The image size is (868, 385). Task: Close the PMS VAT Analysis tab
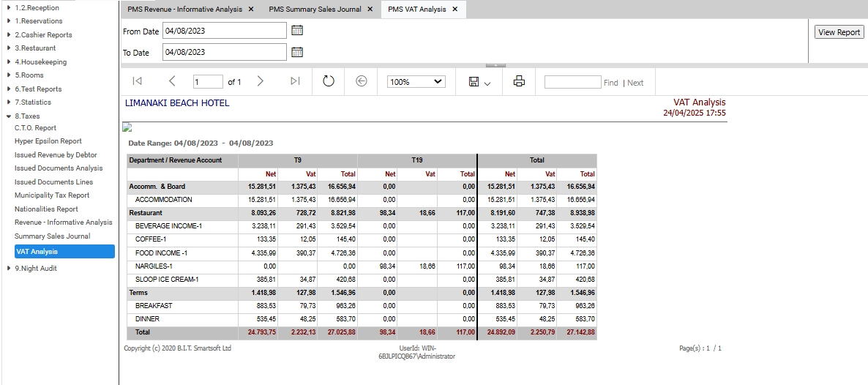tap(455, 10)
